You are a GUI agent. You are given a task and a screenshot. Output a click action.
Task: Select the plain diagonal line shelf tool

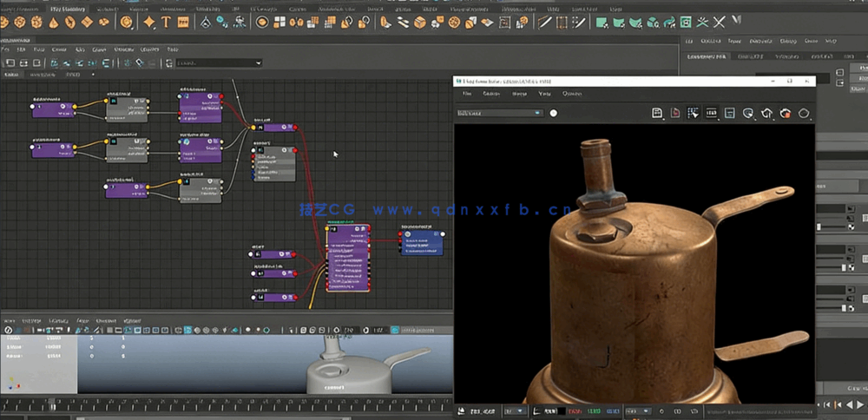pyautogui.click(x=545, y=23)
